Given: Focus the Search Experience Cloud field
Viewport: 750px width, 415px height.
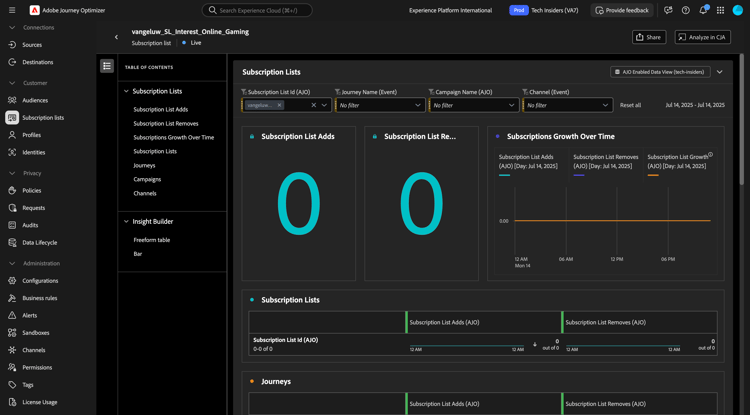Looking at the screenshot, I should (257, 10).
